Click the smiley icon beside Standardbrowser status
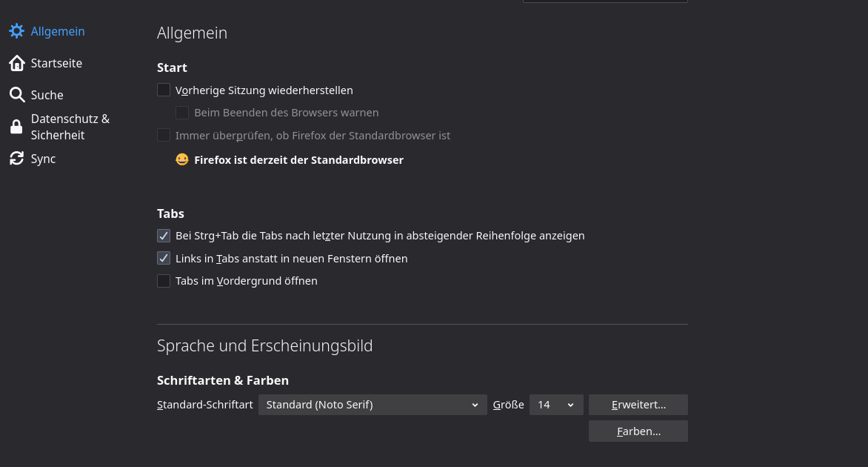 182,159
